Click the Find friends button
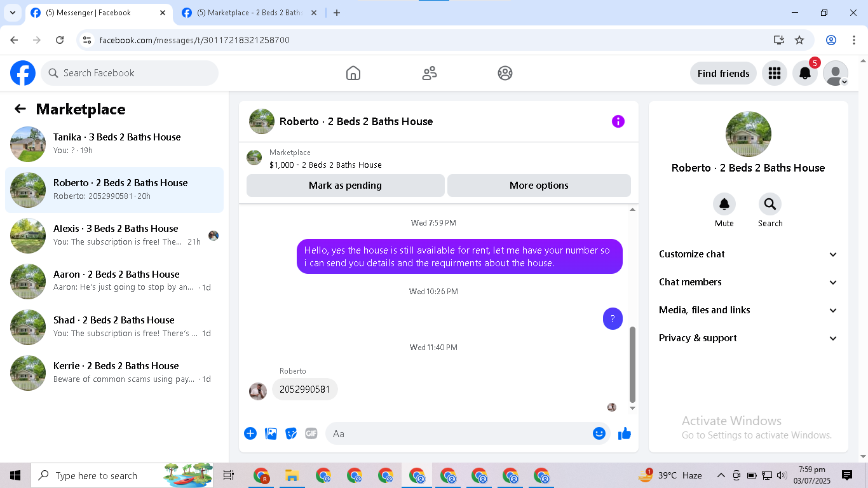868x488 pixels. (723, 73)
